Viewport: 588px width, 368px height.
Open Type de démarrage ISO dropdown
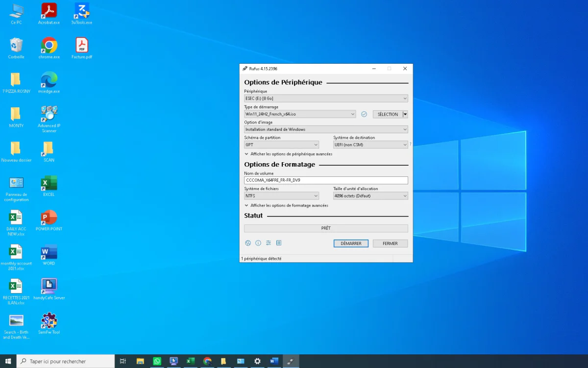[300, 114]
